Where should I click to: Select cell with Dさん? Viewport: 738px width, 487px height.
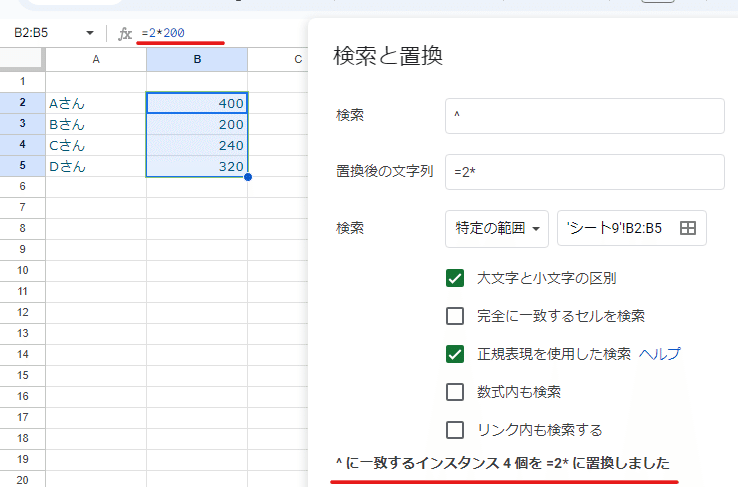pyautogui.click(x=96, y=166)
